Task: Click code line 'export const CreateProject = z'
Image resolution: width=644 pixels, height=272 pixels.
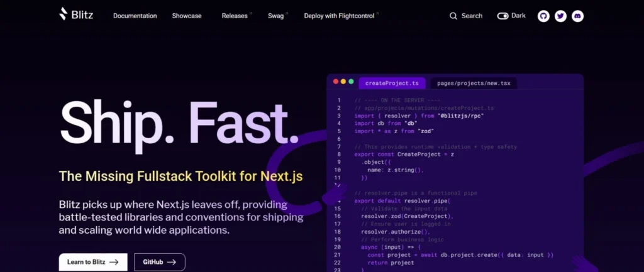Action: click(404, 155)
